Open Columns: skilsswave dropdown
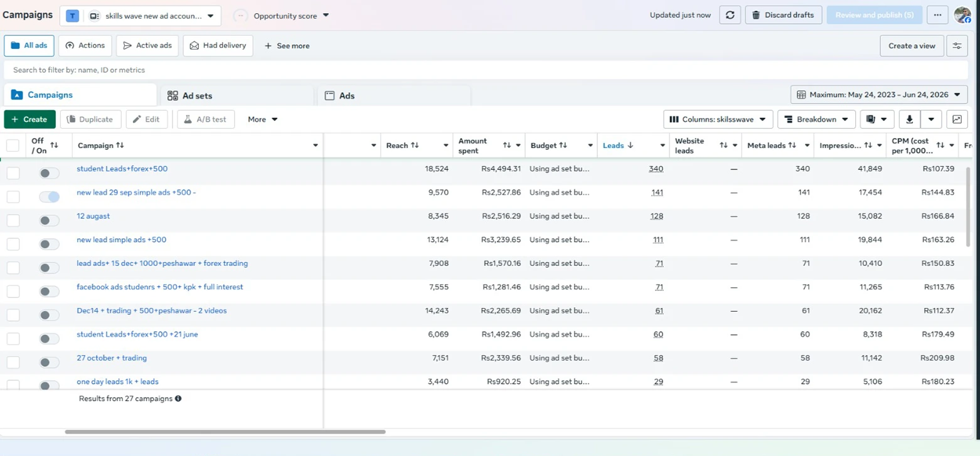 coord(718,119)
